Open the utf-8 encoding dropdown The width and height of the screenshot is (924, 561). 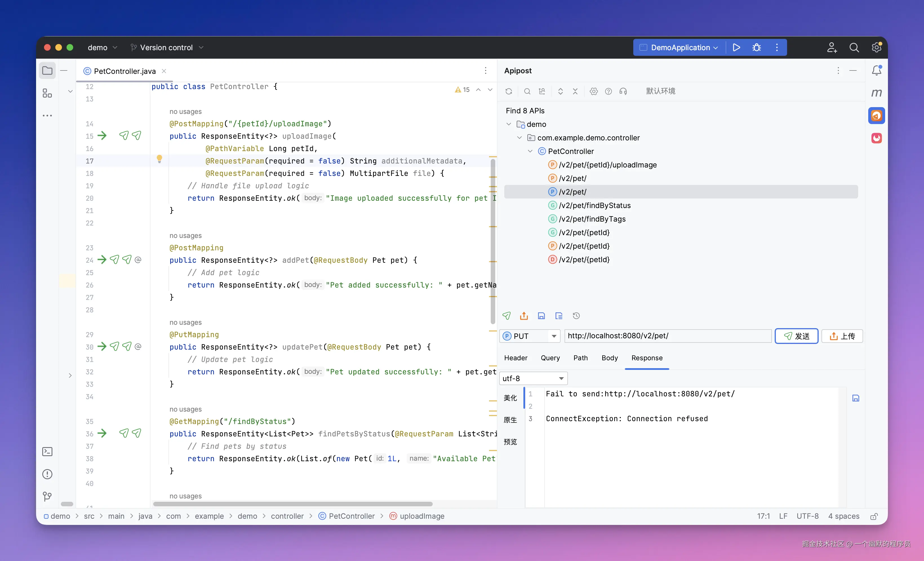[533, 378]
